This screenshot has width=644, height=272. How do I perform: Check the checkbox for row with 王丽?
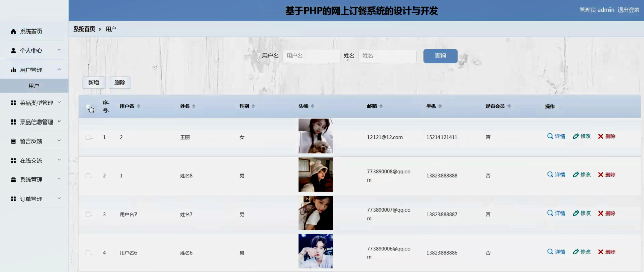[88, 137]
